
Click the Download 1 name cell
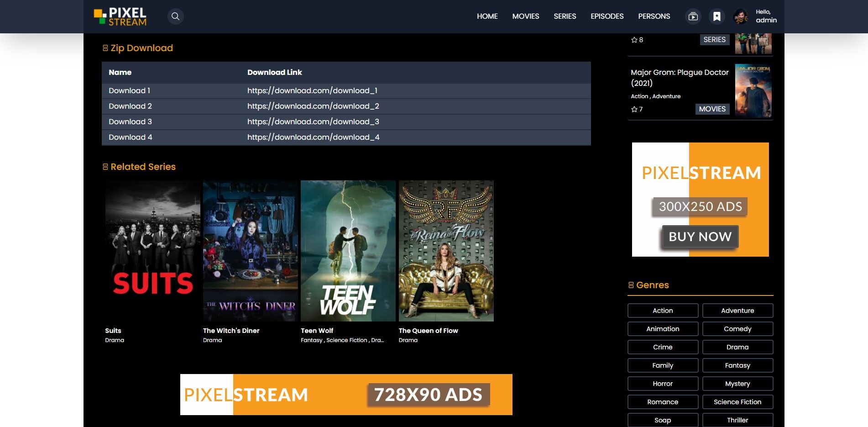tap(129, 91)
